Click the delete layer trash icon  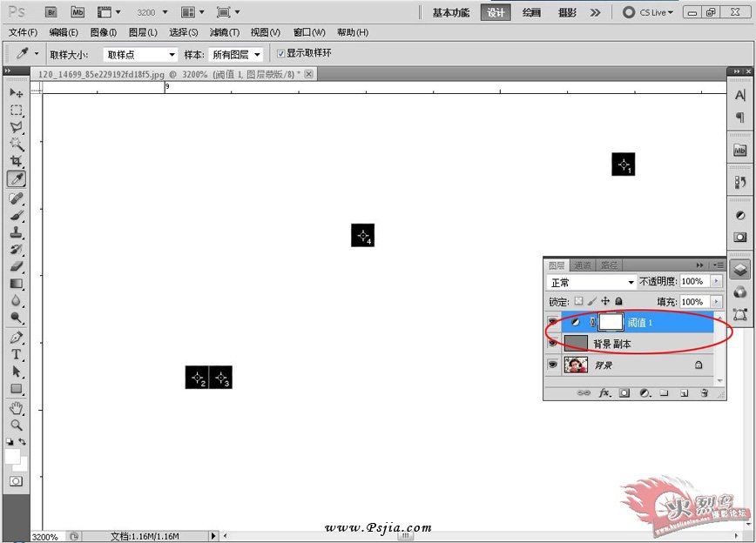click(704, 392)
